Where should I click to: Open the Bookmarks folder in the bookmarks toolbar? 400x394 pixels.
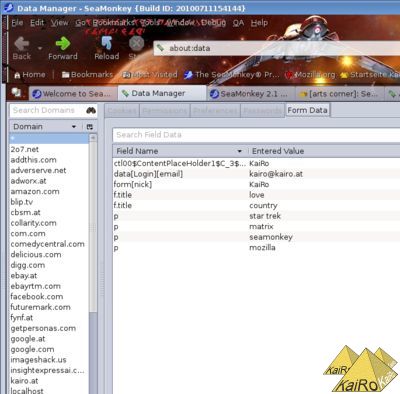(87, 75)
